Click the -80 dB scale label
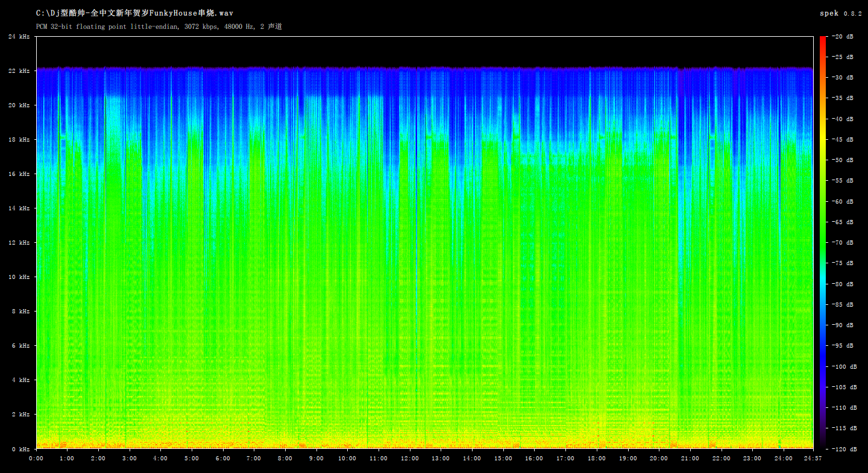Screen dimensions: 868x473 tap(842, 284)
